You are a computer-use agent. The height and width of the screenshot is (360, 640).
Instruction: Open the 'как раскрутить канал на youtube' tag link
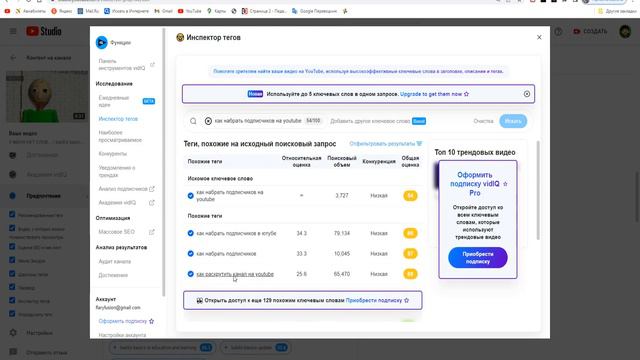(235, 274)
